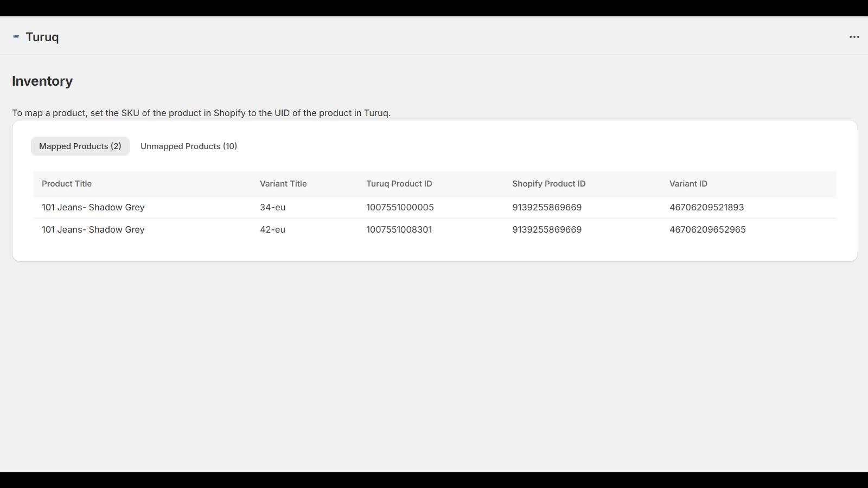Click Turuq Product ID 1007551000005

(400, 208)
